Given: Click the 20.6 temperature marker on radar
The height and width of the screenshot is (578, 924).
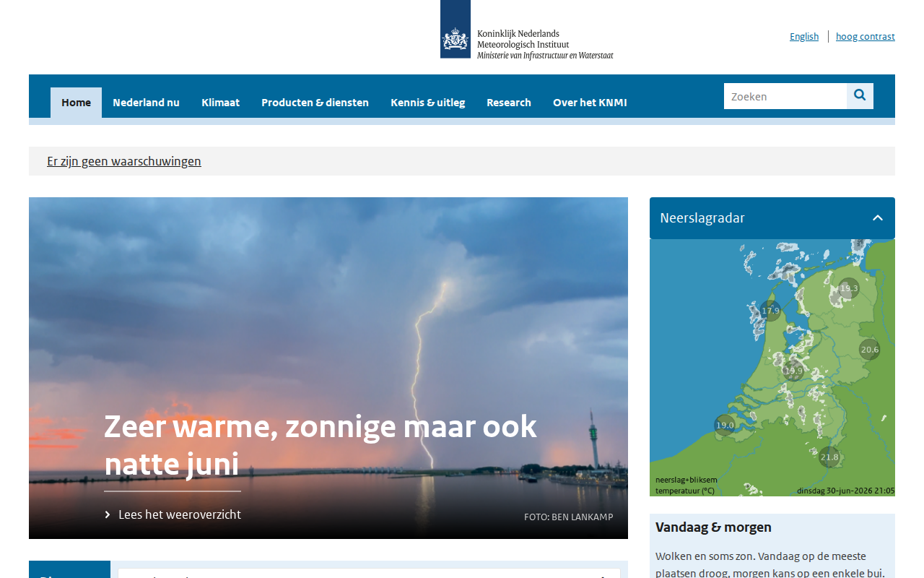Looking at the screenshot, I should (x=870, y=349).
